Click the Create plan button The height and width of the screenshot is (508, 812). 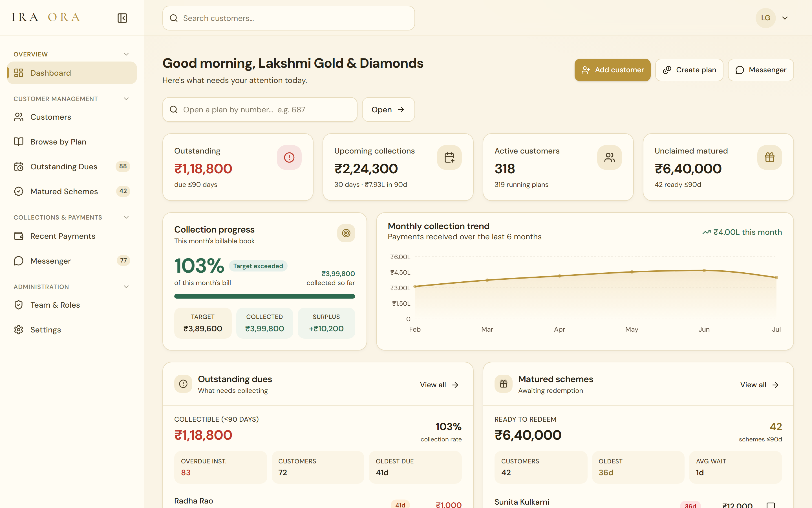[x=689, y=70]
